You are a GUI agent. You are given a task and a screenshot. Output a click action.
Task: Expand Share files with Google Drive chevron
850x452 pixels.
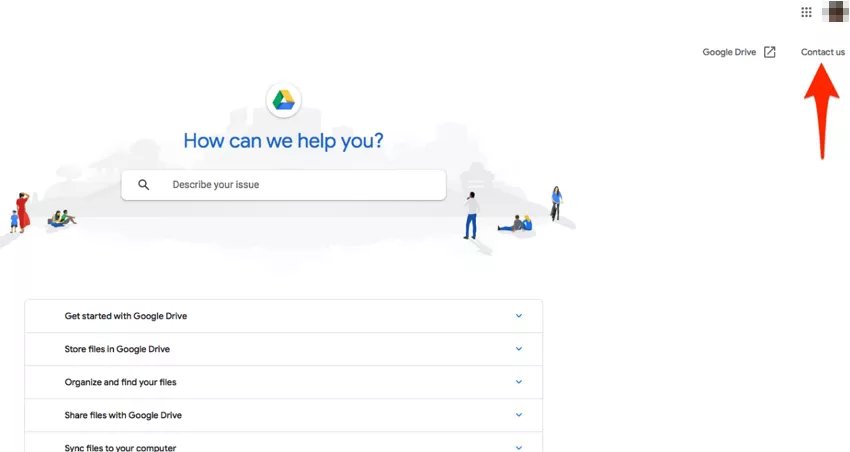pos(519,415)
